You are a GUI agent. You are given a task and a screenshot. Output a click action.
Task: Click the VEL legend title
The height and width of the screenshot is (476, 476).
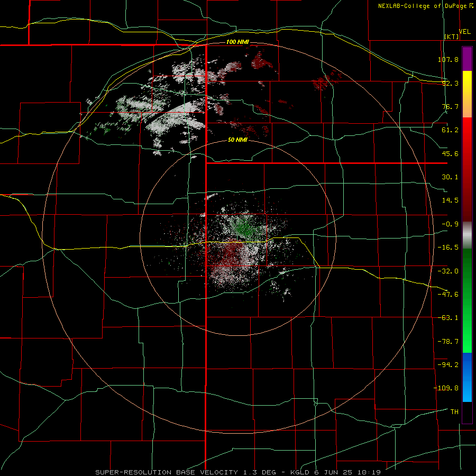point(465,32)
